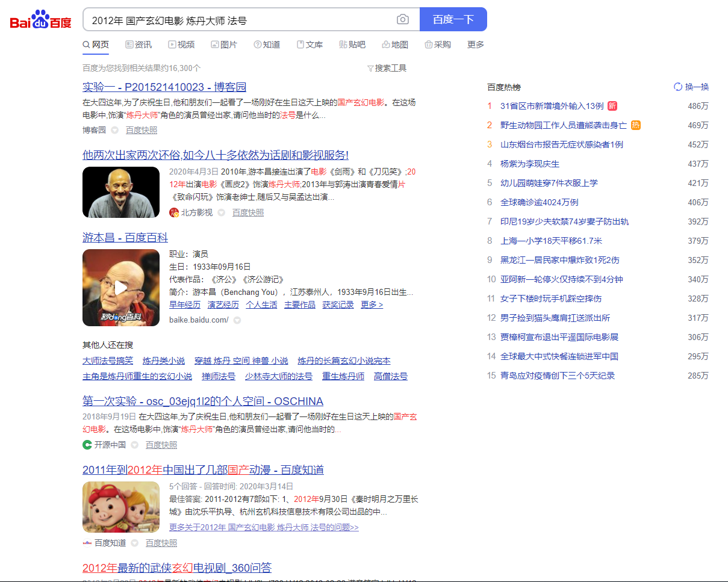The height and width of the screenshot is (582, 728).
Task: Open 个人生活 section link
Action: [261, 305]
